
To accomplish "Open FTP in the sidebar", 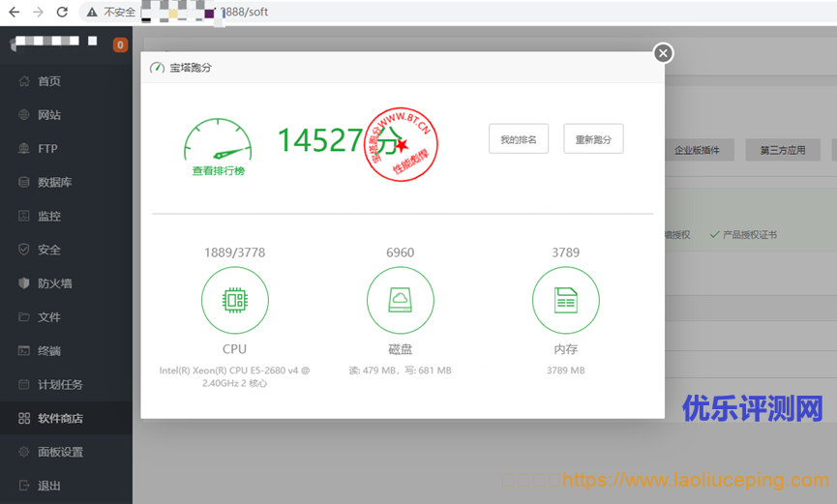I will coord(66,148).
